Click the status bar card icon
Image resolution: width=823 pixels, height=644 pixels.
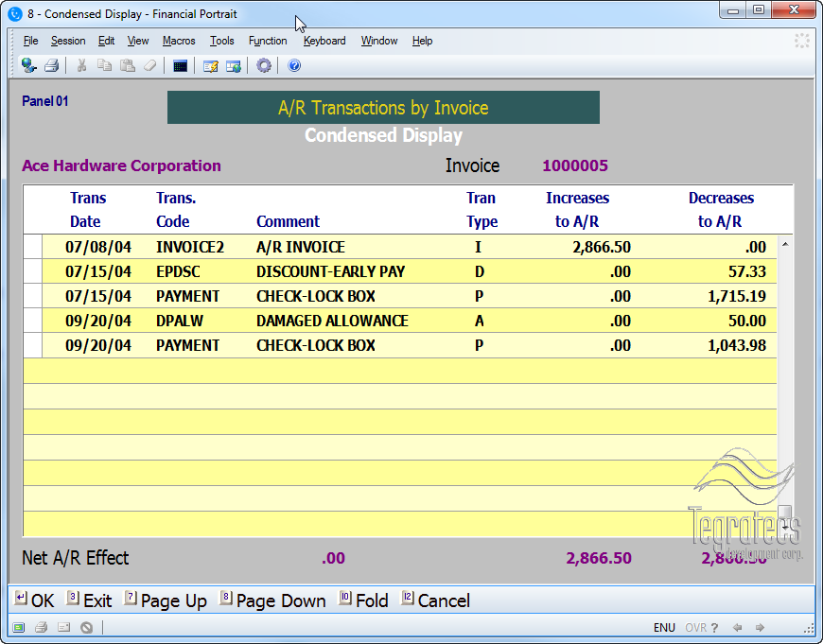pyautogui.click(x=63, y=627)
